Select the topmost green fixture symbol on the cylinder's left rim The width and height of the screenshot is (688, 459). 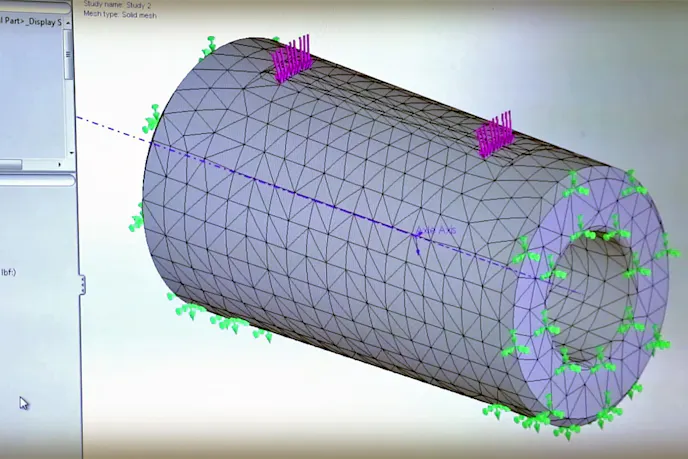[x=209, y=47]
